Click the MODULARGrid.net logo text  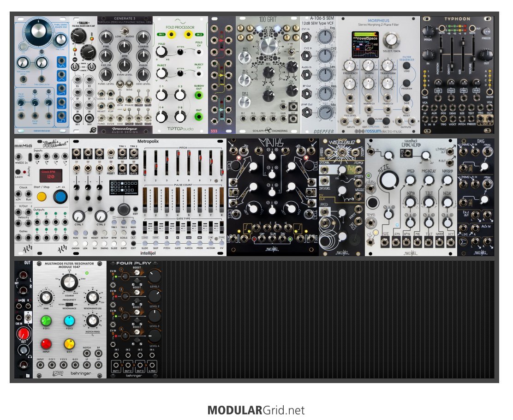pyautogui.click(x=256, y=410)
